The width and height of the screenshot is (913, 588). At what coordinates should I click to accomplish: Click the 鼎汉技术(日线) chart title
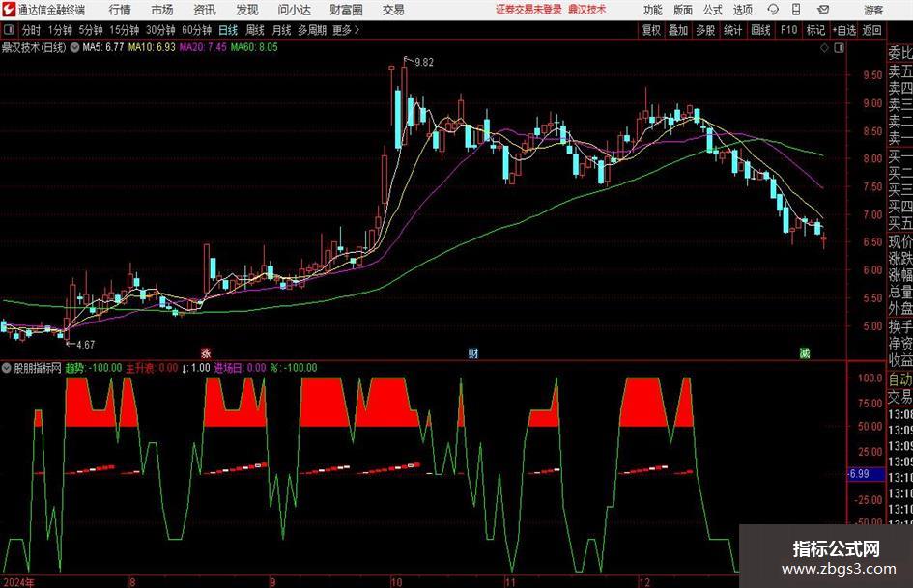click(x=34, y=47)
